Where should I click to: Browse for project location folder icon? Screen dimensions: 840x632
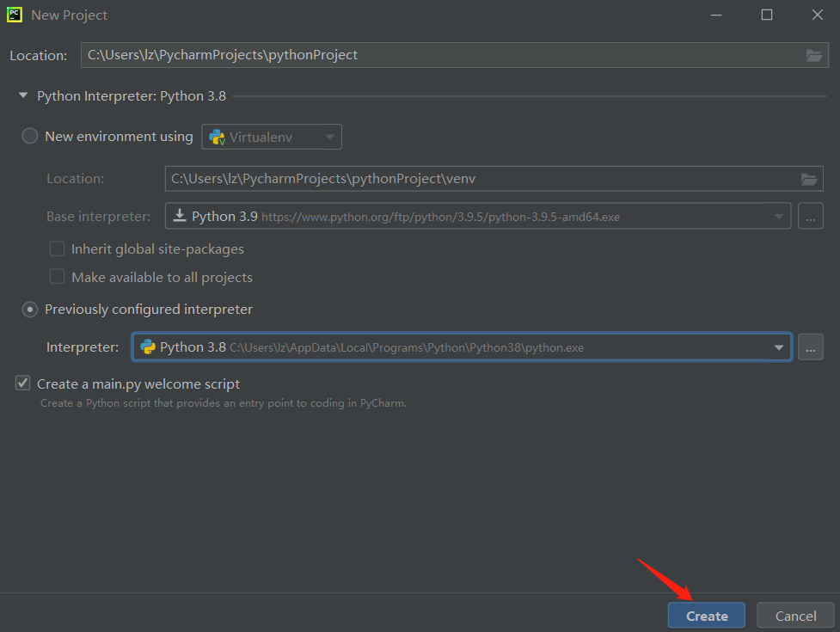click(813, 55)
